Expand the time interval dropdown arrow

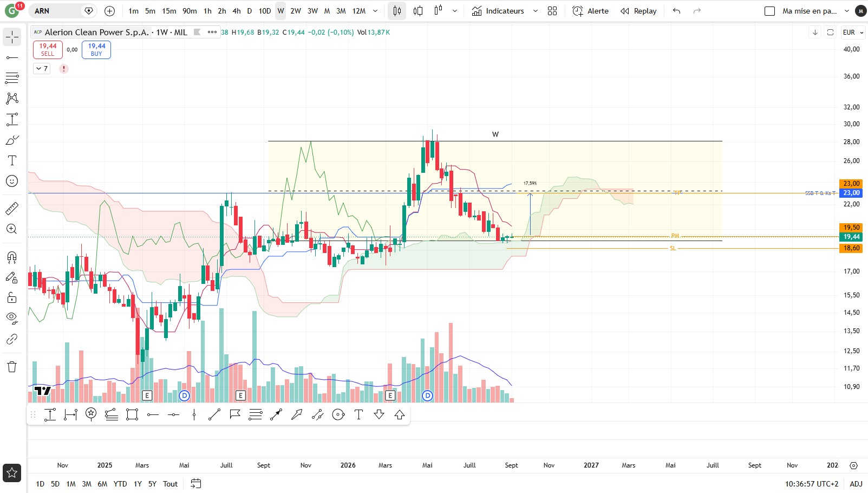pos(375,11)
